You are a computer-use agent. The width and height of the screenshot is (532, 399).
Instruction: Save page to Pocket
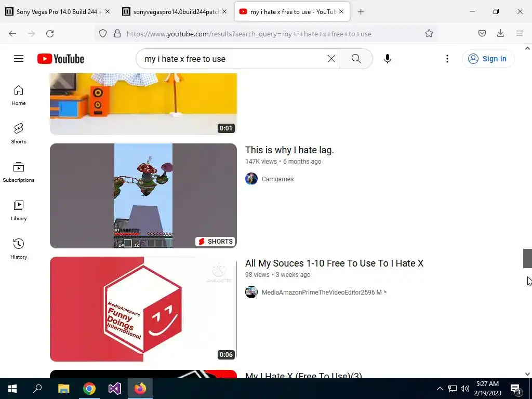pos(482,34)
